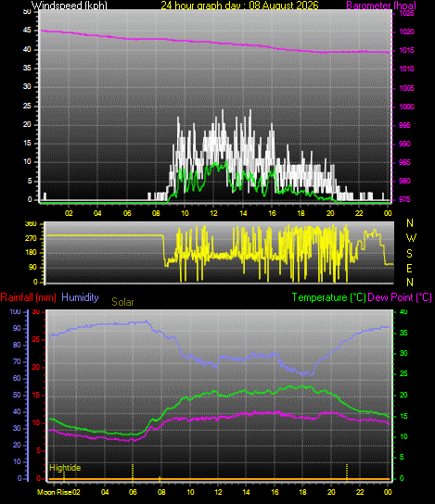Select 30 on the red rainfall axis

36,311
